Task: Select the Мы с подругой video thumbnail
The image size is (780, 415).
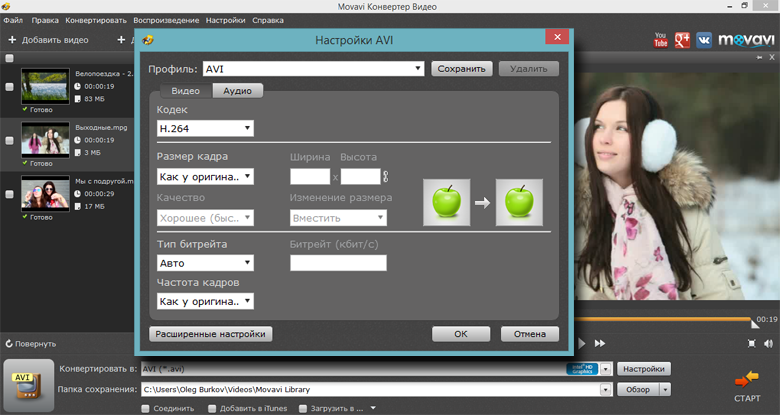Action: click(45, 194)
